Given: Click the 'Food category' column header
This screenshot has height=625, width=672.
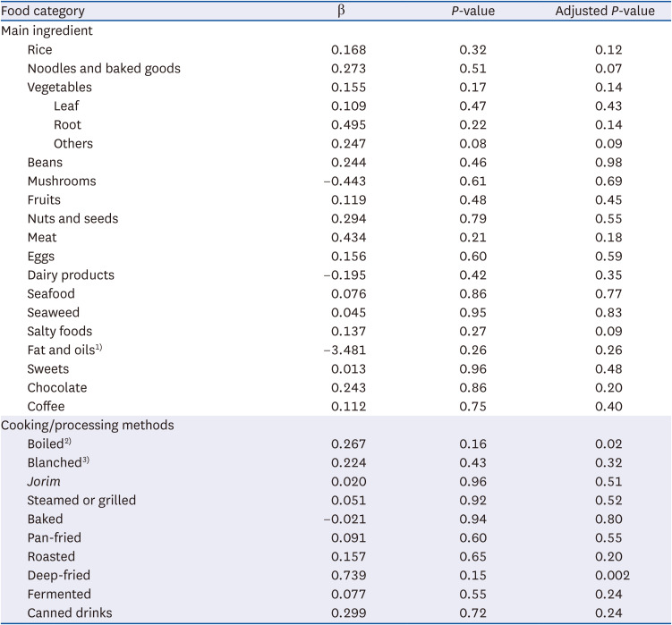Looking at the screenshot, I should [44, 12].
